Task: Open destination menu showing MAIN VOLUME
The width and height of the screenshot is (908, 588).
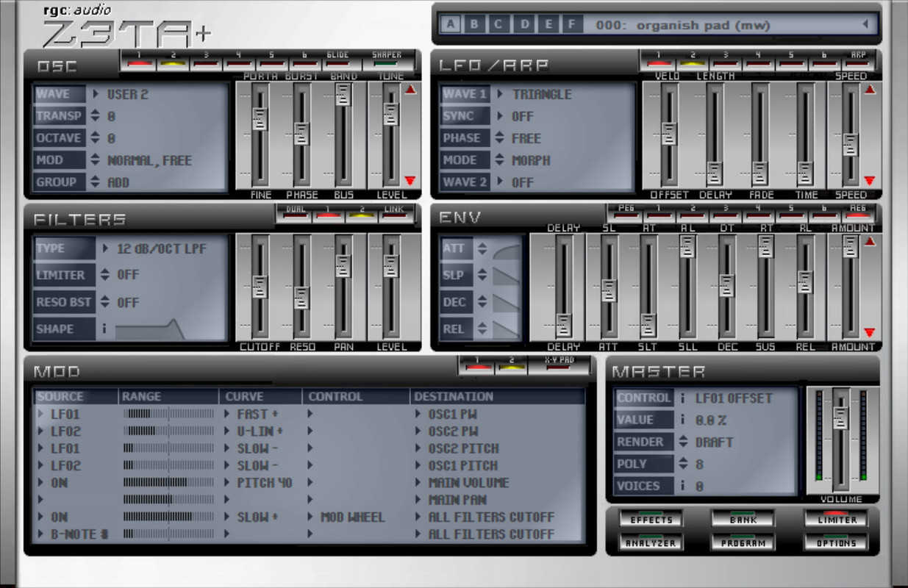Action: [x=418, y=483]
